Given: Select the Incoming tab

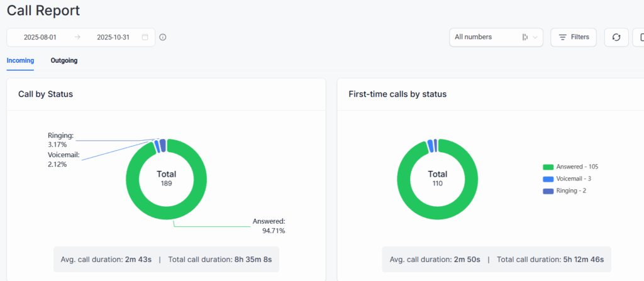Looking at the screenshot, I should coord(20,60).
